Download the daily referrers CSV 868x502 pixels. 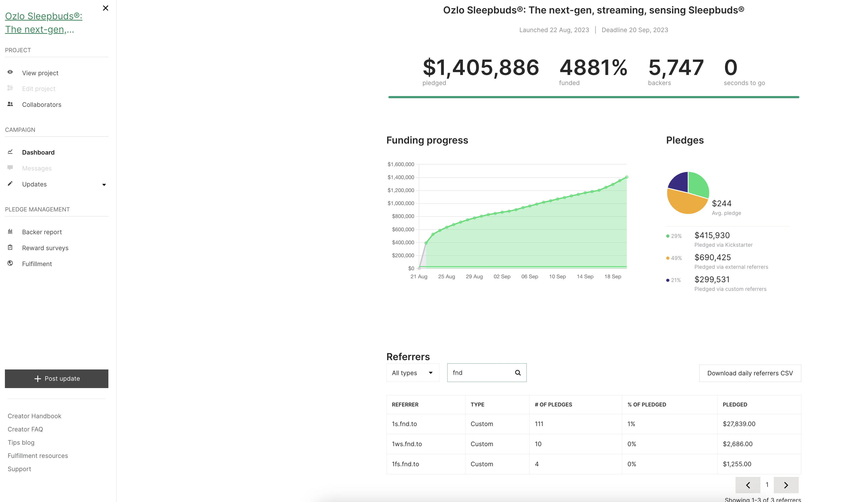[x=750, y=373]
